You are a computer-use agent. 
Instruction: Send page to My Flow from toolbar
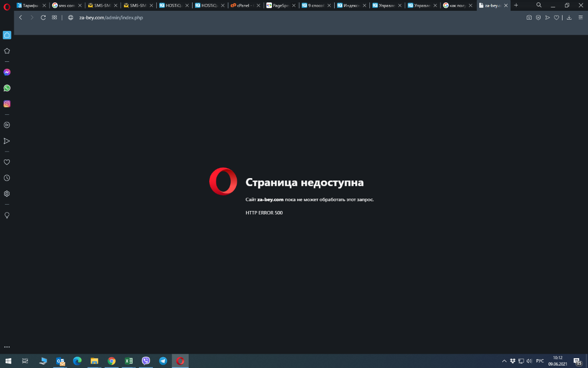point(547,17)
